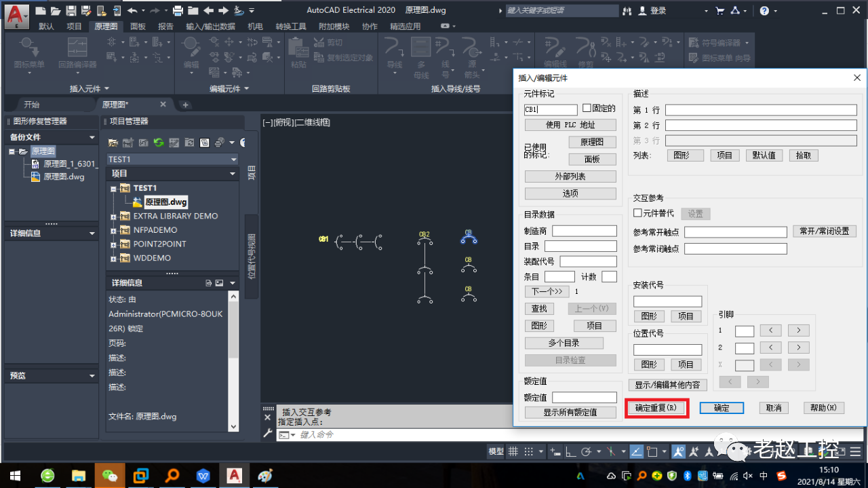
Task: Toggle the 固定的 (Fixed) checkbox
Action: (x=587, y=109)
